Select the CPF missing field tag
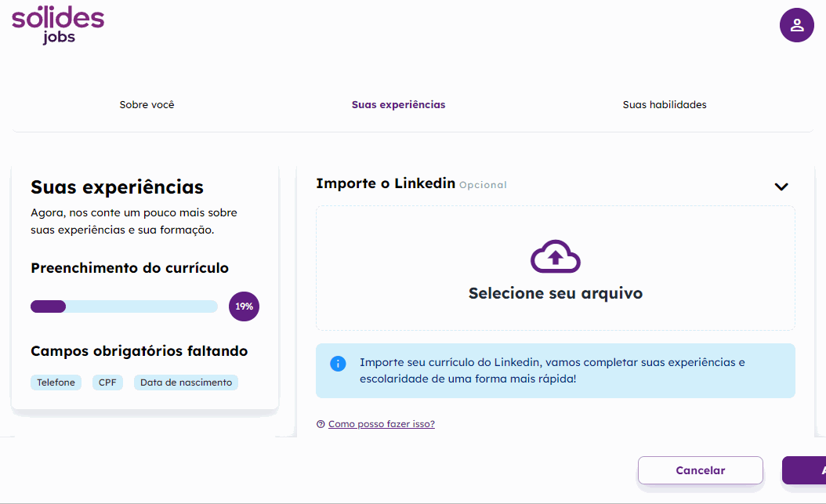The width and height of the screenshot is (826, 504). point(107,383)
